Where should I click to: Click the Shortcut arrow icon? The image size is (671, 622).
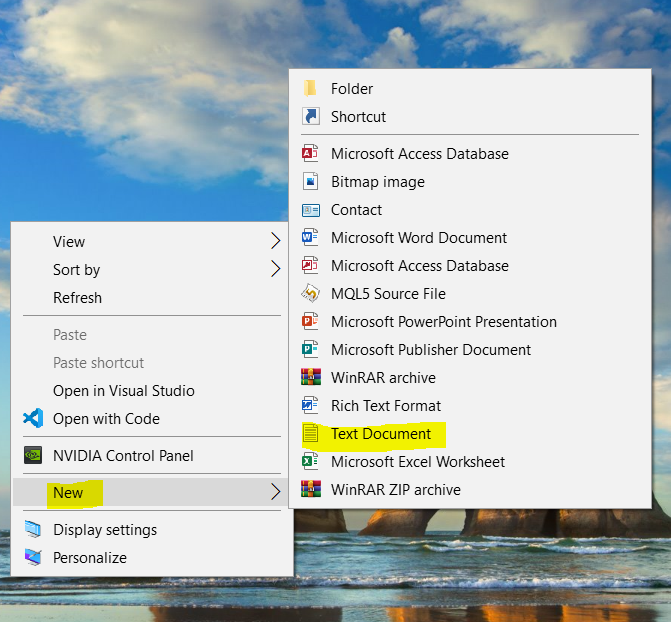click(x=311, y=117)
